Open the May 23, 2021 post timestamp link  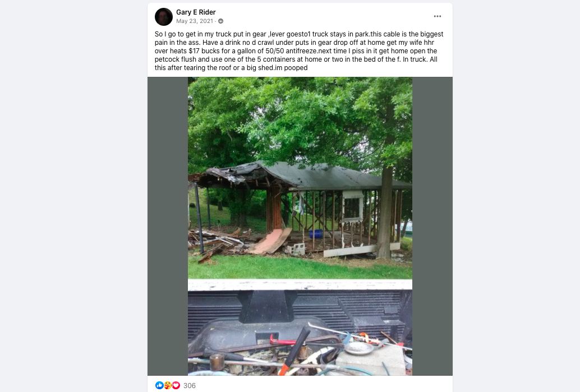tap(195, 21)
